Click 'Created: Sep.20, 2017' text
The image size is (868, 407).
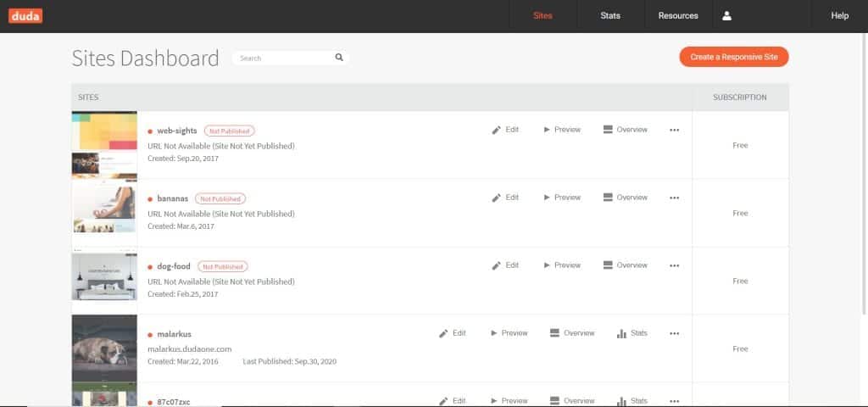[183, 159]
